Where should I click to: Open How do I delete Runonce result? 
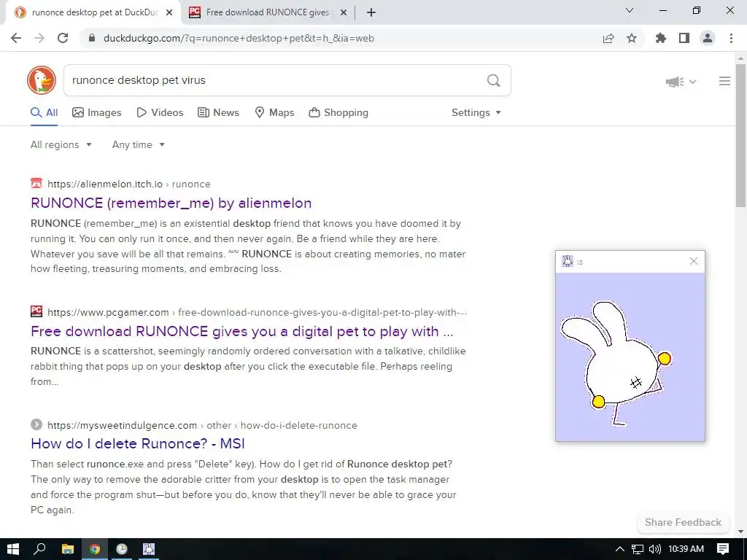click(138, 444)
